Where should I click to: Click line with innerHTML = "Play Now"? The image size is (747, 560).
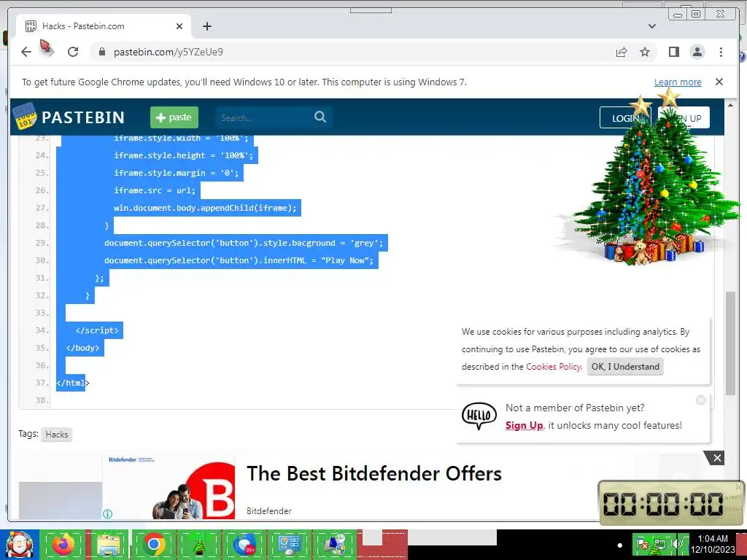coord(239,260)
